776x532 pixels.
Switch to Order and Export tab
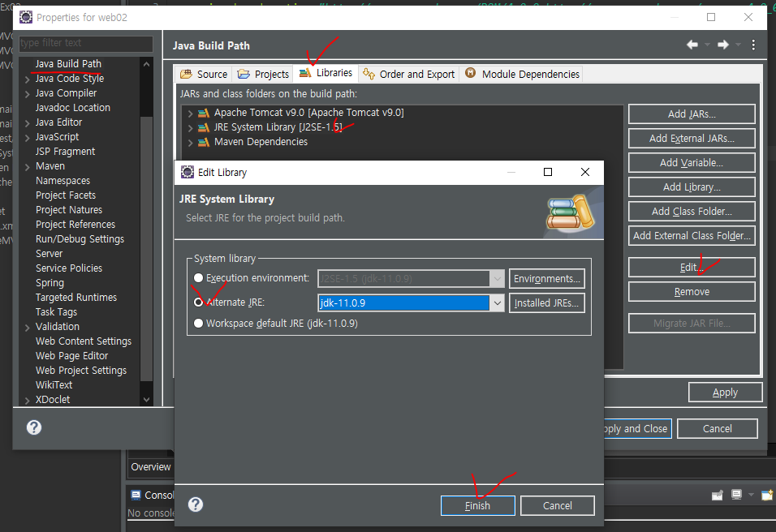click(409, 74)
